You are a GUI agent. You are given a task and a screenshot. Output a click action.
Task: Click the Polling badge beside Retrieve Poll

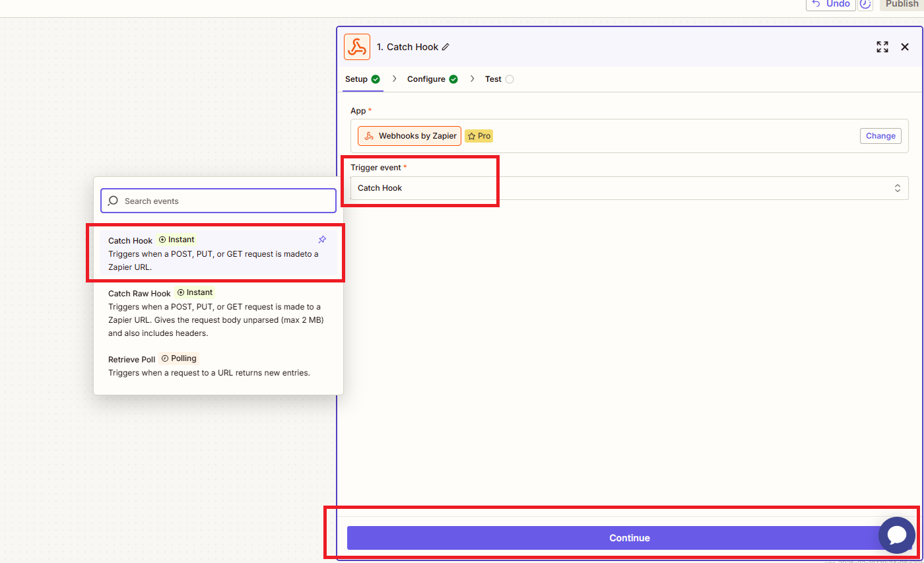click(179, 358)
